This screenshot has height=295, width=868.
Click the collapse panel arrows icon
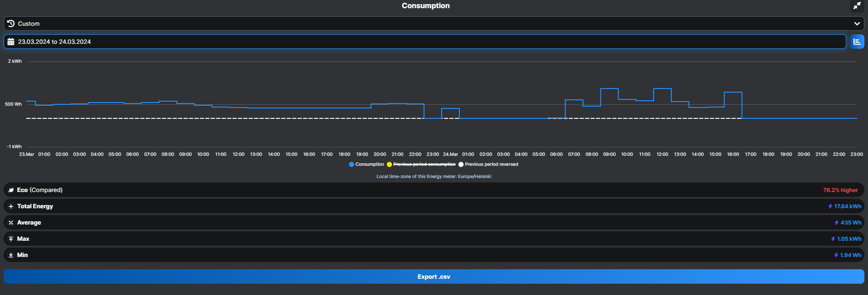(x=857, y=5)
